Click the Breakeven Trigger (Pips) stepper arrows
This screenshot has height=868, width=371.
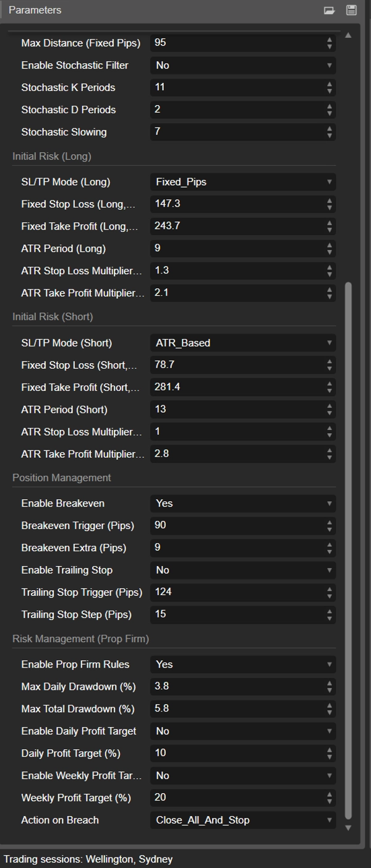coord(330,526)
